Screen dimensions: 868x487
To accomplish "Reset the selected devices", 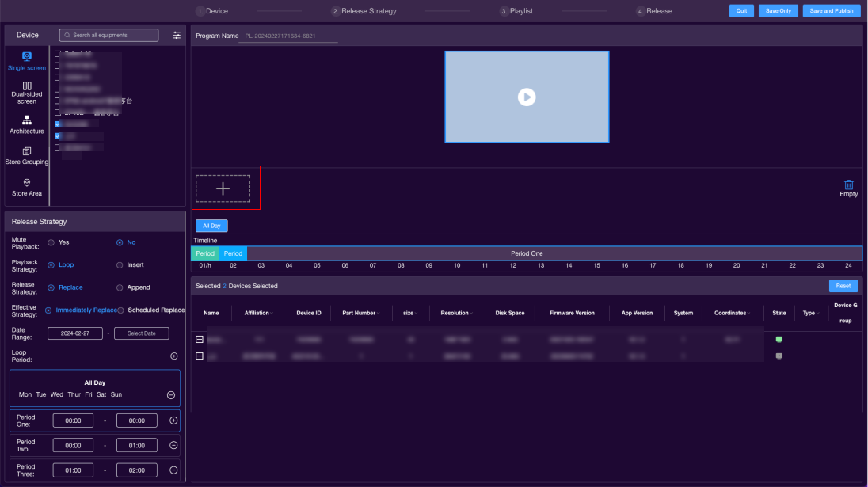I will pos(843,286).
